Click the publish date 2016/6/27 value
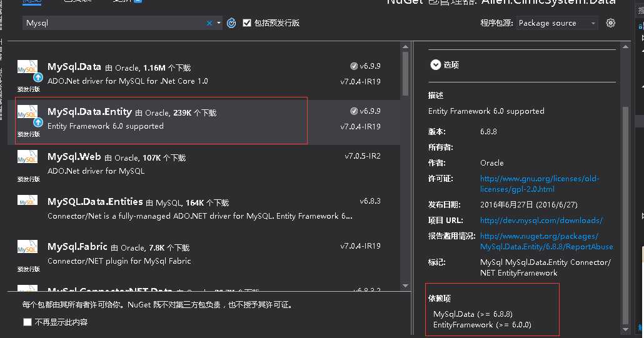644x338 pixels. click(x=529, y=205)
